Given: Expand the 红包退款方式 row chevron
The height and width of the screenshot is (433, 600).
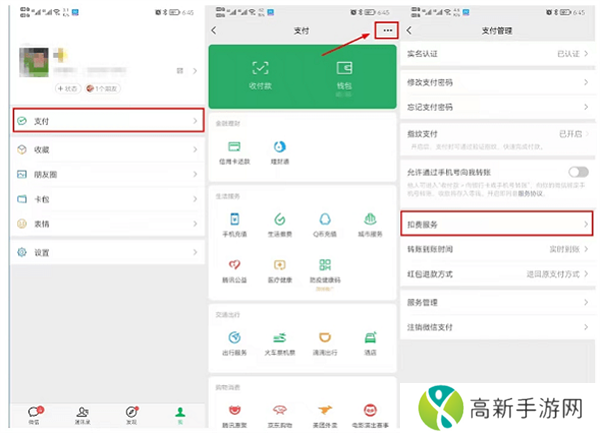Looking at the screenshot, I should tap(586, 274).
